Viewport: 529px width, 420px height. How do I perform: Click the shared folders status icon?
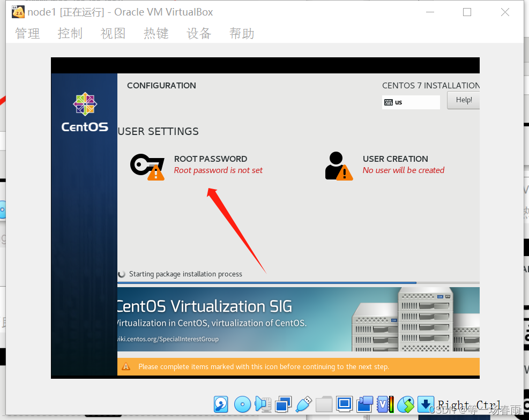324,404
